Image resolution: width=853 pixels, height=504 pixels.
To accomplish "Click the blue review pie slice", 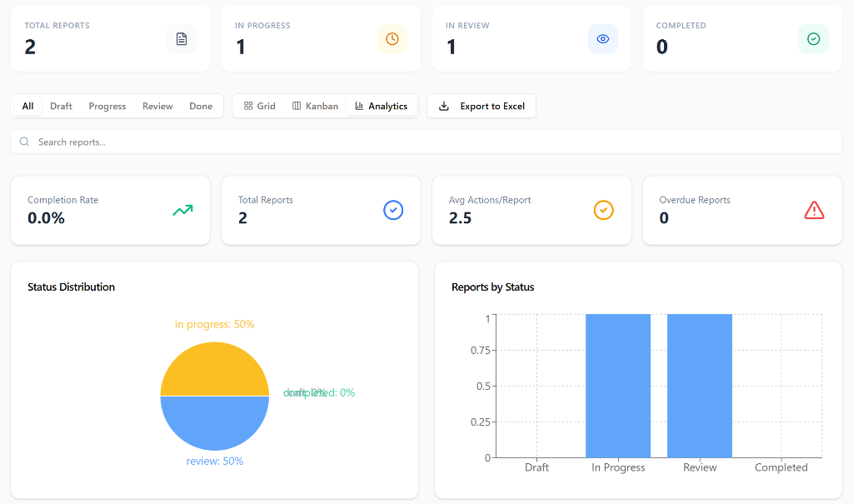I will pos(215,423).
